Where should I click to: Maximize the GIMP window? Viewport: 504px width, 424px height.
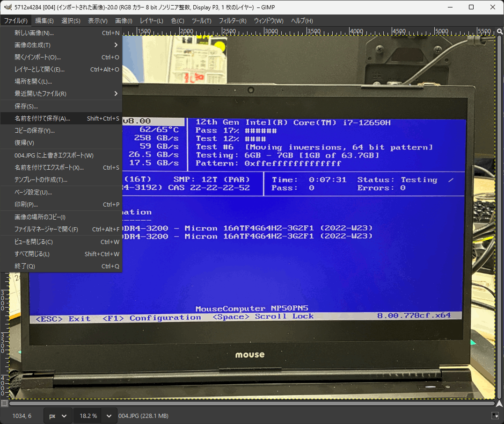[471, 7]
